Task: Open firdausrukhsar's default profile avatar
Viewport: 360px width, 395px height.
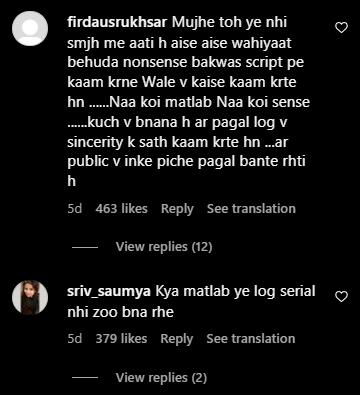Action: coord(30,28)
